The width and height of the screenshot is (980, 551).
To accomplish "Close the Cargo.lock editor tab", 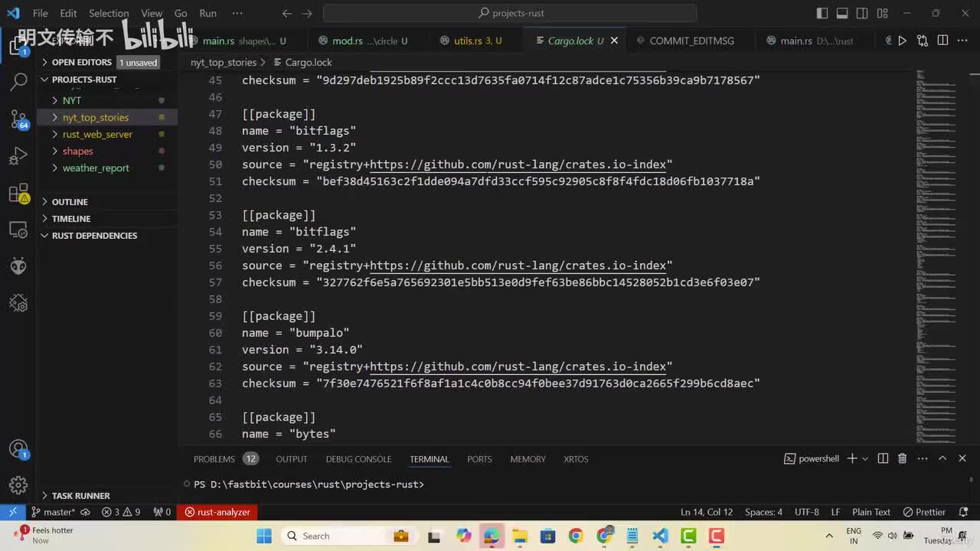I will [614, 41].
